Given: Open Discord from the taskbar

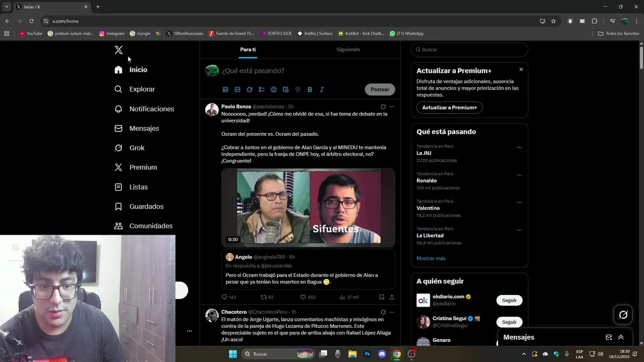Looking at the screenshot, I should [382, 354].
